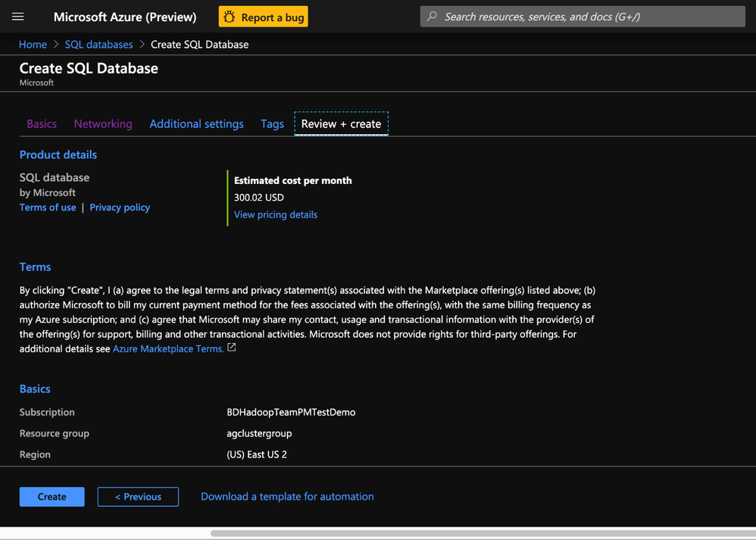
Task: Click the 300.02 USD estimated cost value
Action: click(x=259, y=198)
